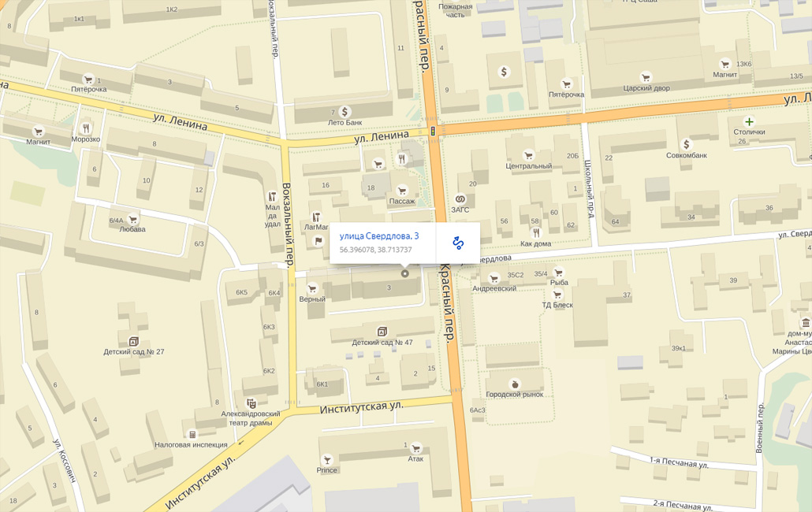Open the Городской рынок market icon
Image resolution: width=812 pixels, height=512 pixels.
515,384
